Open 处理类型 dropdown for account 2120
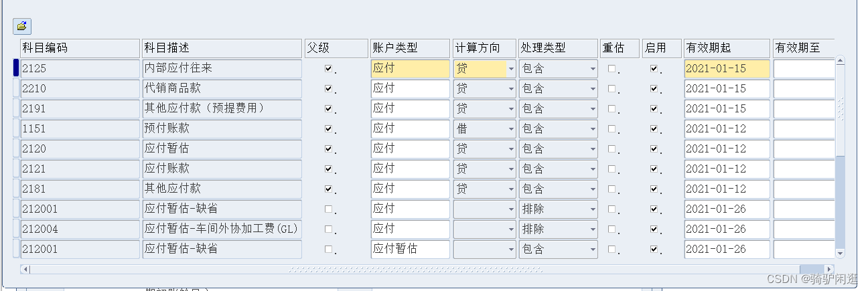This screenshot has height=291, width=868. coord(593,149)
